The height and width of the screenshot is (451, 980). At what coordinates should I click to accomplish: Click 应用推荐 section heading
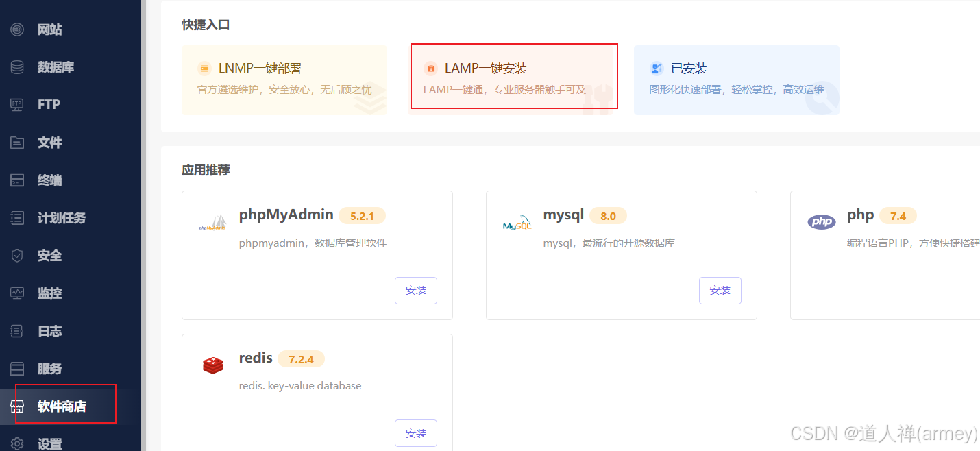(x=206, y=170)
